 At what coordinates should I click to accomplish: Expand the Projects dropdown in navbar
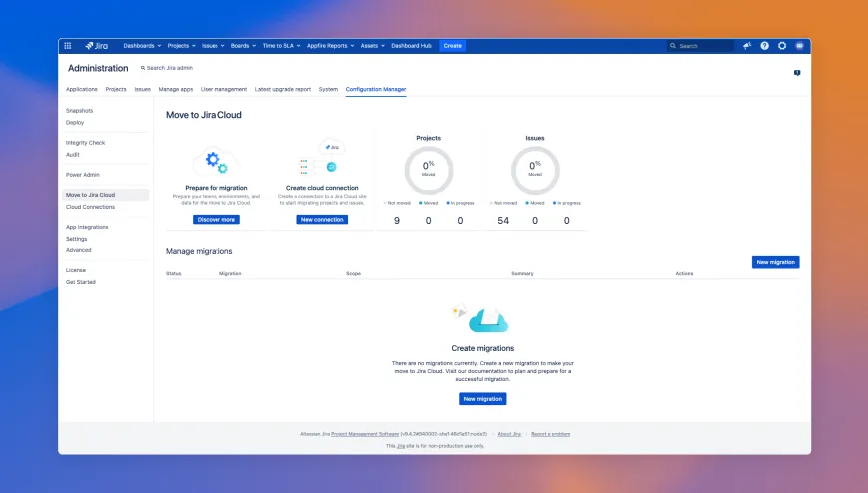coord(181,46)
